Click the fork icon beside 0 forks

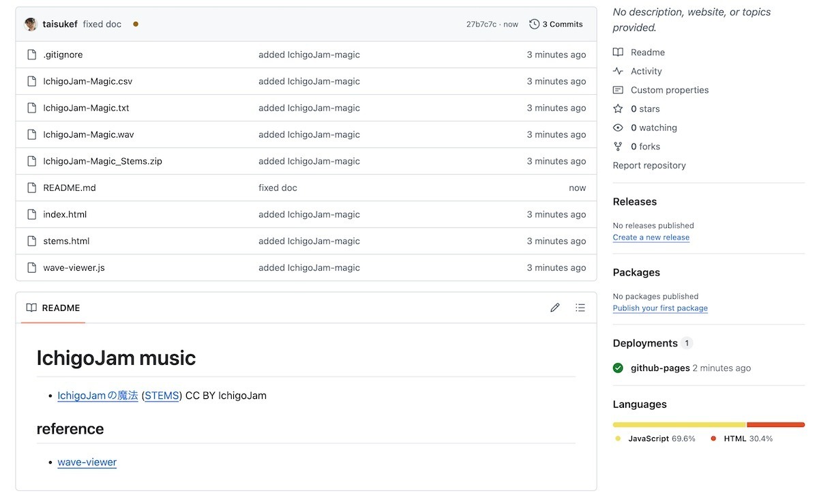[x=618, y=147]
